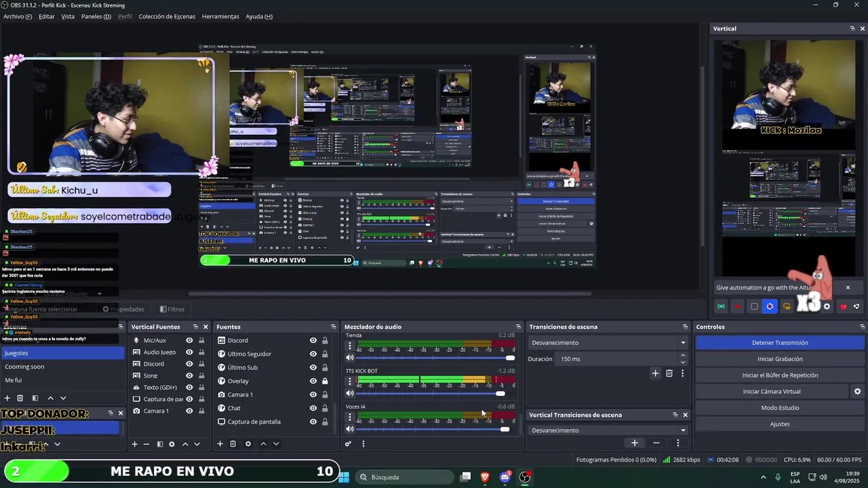Add a source in Vertical Fuentes toolbar

pos(134,444)
